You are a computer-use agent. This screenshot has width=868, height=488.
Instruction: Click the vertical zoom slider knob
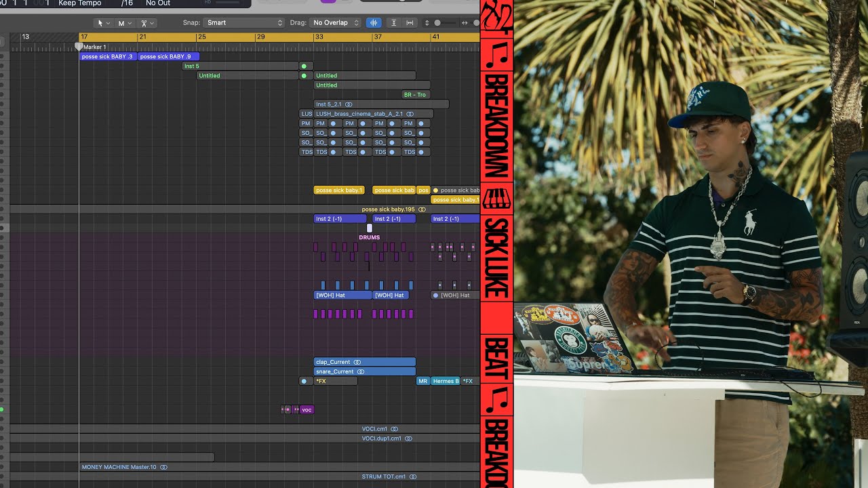[x=437, y=23]
